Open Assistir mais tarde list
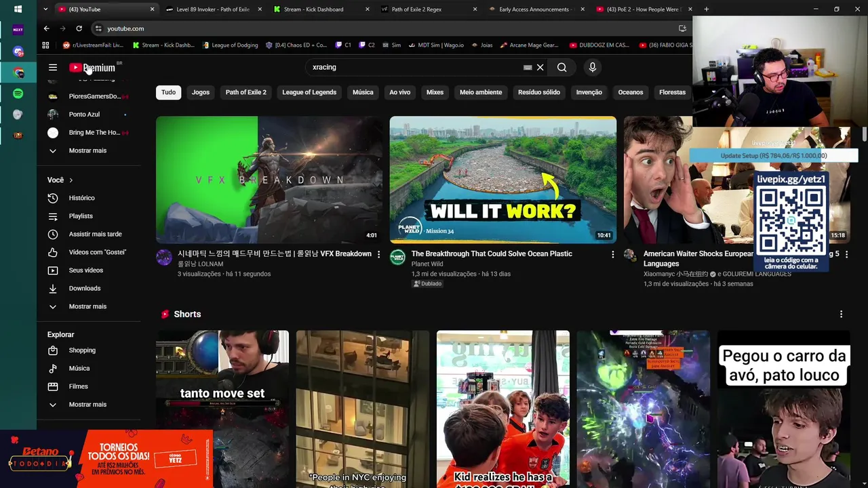The width and height of the screenshot is (868, 488). point(95,234)
